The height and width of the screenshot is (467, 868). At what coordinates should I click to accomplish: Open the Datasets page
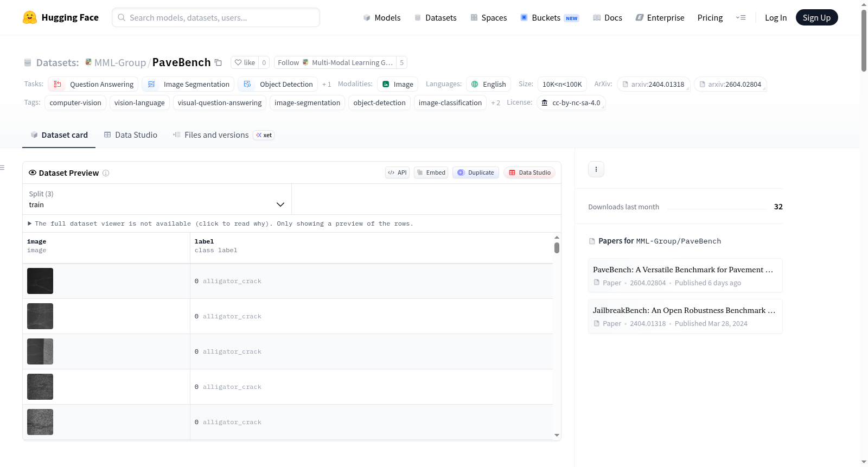tap(435, 18)
